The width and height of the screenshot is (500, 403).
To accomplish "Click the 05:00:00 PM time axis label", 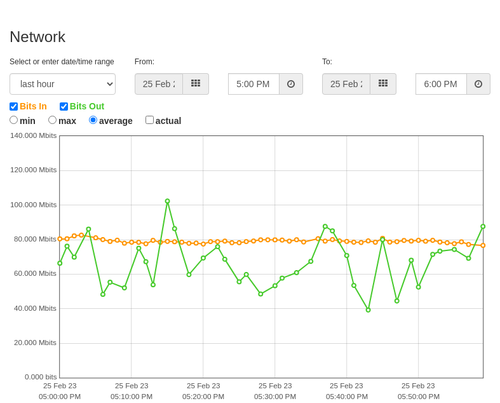I will pyautogui.click(x=60, y=397).
